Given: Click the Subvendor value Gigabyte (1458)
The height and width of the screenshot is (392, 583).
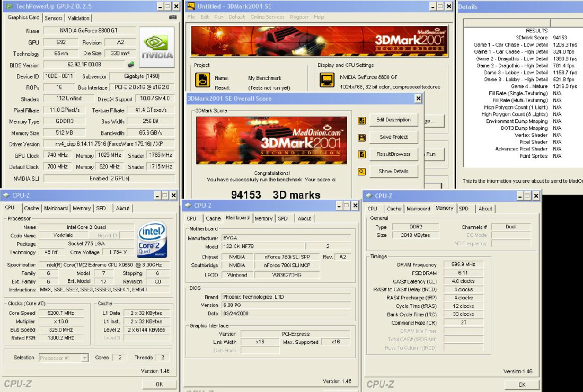Looking at the screenshot, I should [142, 76].
